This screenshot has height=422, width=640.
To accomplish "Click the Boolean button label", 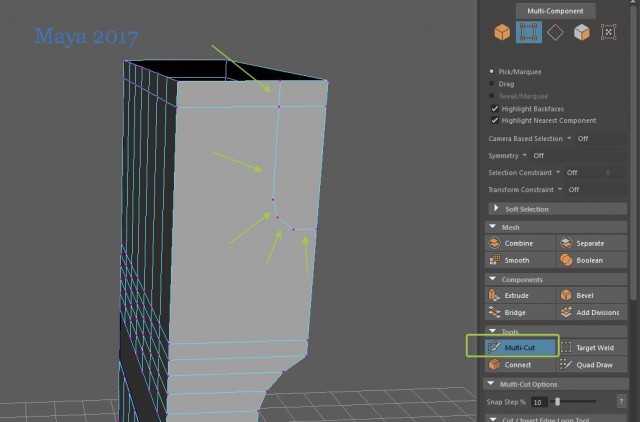I will [x=589, y=260].
